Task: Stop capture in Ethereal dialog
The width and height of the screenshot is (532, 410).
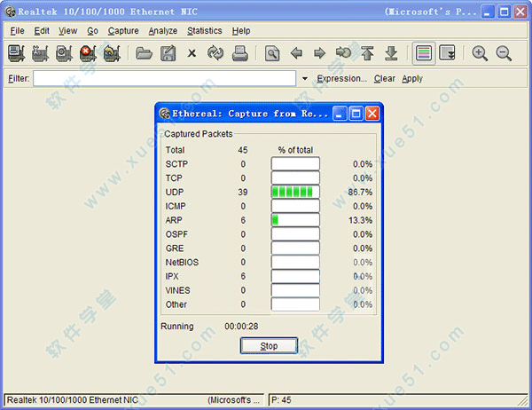Action: click(x=269, y=346)
